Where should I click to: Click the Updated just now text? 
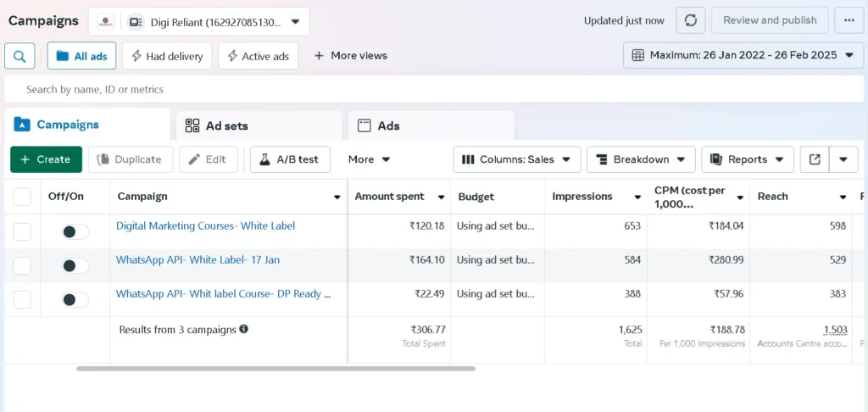(x=624, y=20)
